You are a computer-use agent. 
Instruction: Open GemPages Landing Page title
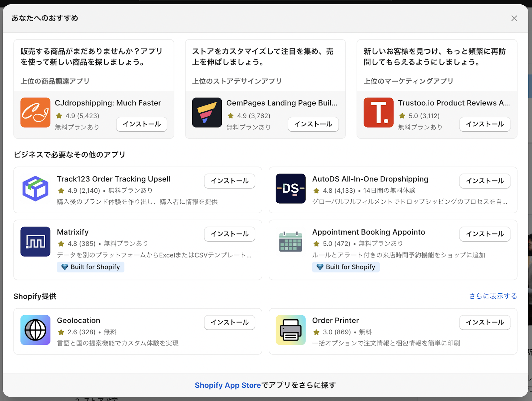[x=282, y=103]
